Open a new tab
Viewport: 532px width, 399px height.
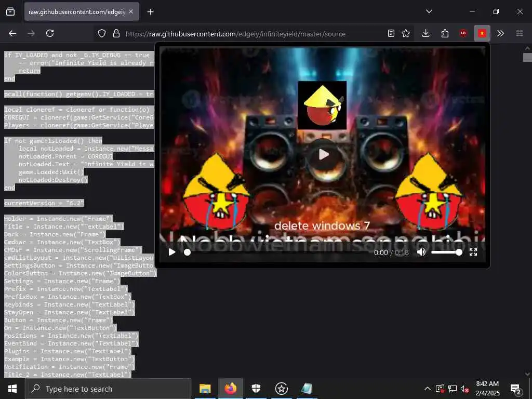click(x=150, y=12)
